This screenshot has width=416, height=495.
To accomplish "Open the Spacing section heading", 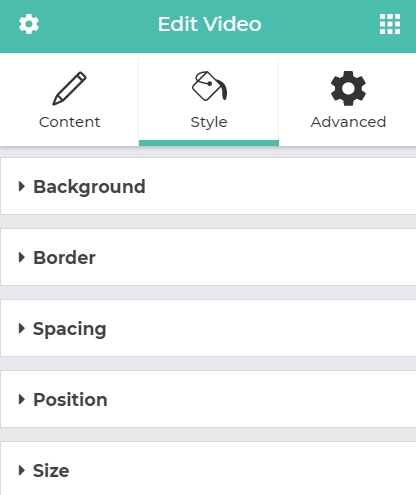I will (70, 329).
